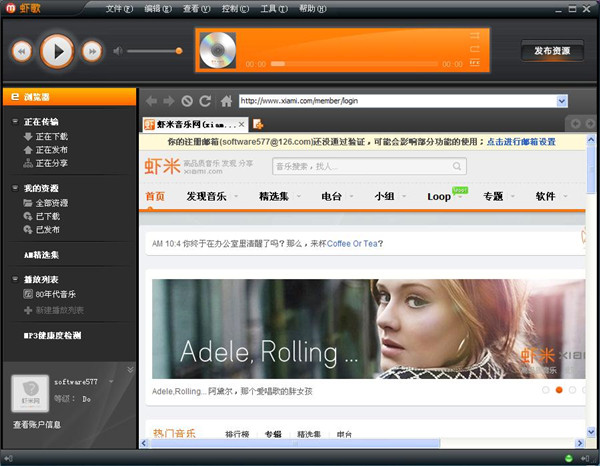Screen dimensions: 600x466
Task: Click the browser back arrow
Action: (x=151, y=101)
